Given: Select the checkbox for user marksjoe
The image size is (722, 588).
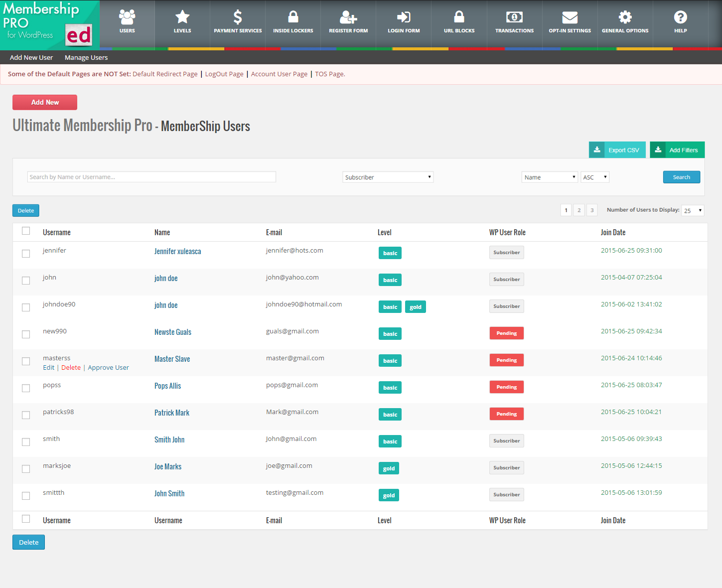Looking at the screenshot, I should click(26, 469).
